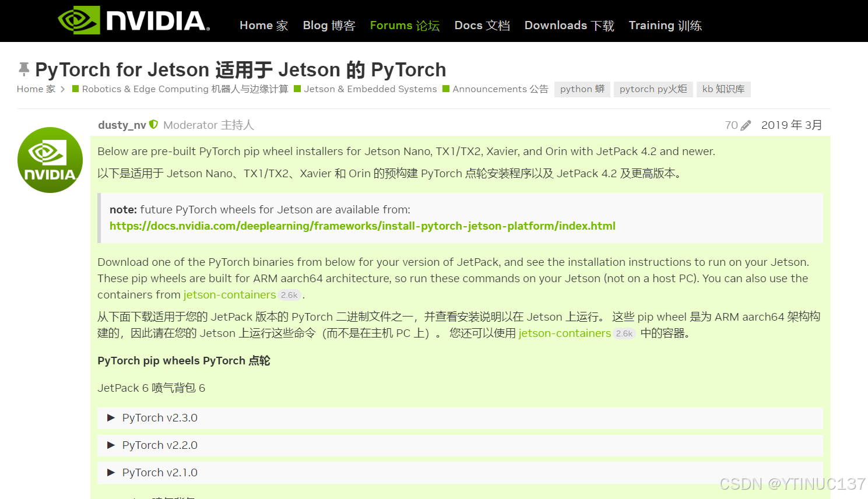Open jetson-containers link in English paragraph
868x499 pixels.
(230, 295)
